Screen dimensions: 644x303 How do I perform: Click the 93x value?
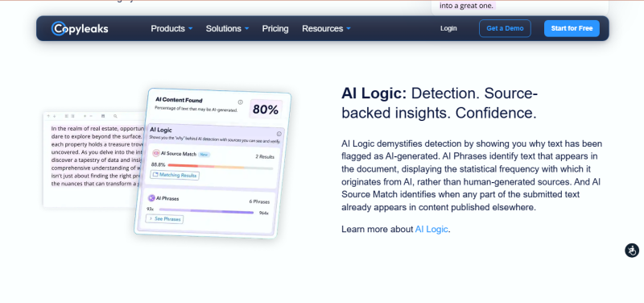point(151,209)
